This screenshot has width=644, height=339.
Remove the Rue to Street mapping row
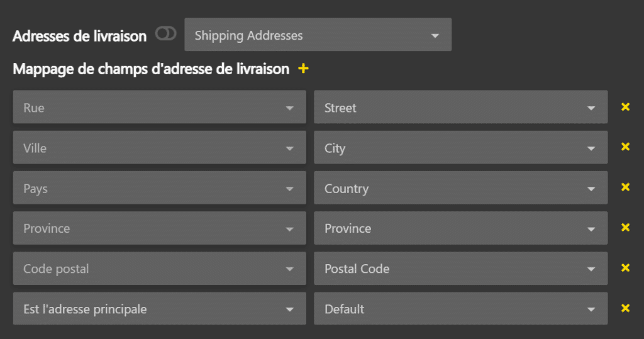[625, 107]
